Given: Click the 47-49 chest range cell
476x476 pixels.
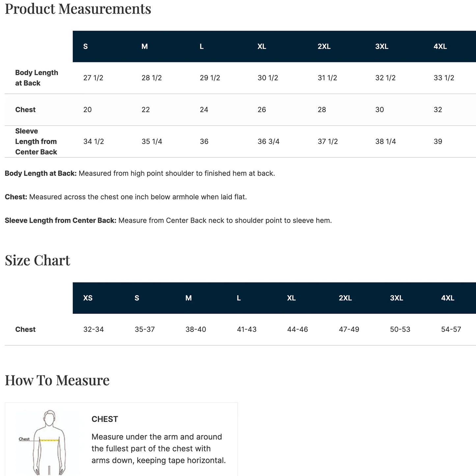Looking at the screenshot, I should click(x=349, y=329).
